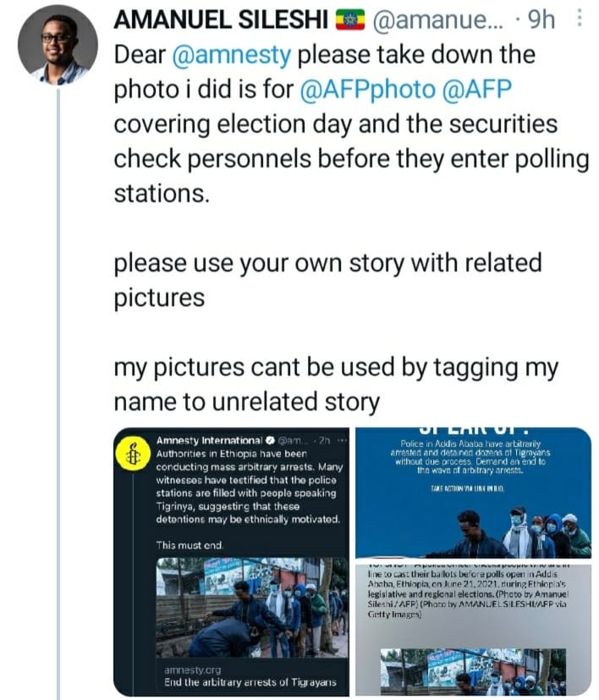This screenshot has width=599, height=700.
Task: Click Amanuel Sileshi's profile avatar
Action: (x=57, y=43)
